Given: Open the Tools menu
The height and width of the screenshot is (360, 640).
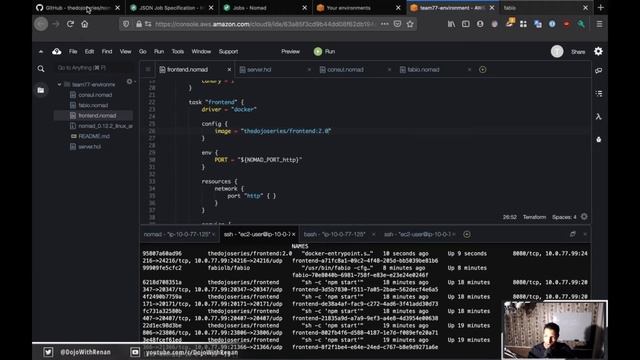Looking at the screenshot, I should tap(178, 51).
